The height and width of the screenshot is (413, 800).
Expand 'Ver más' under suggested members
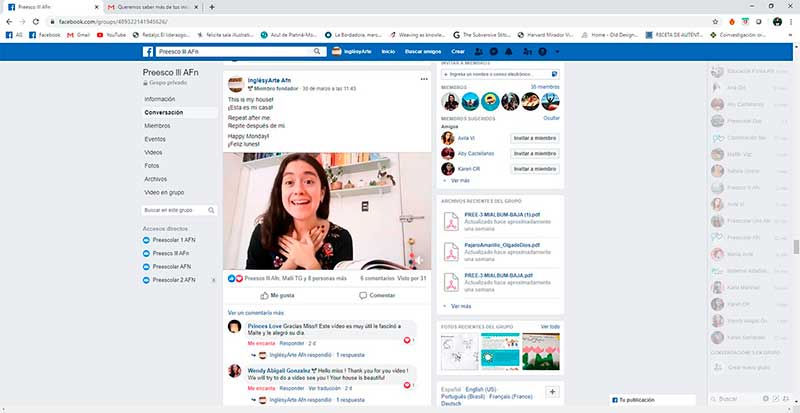coord(460,181)
